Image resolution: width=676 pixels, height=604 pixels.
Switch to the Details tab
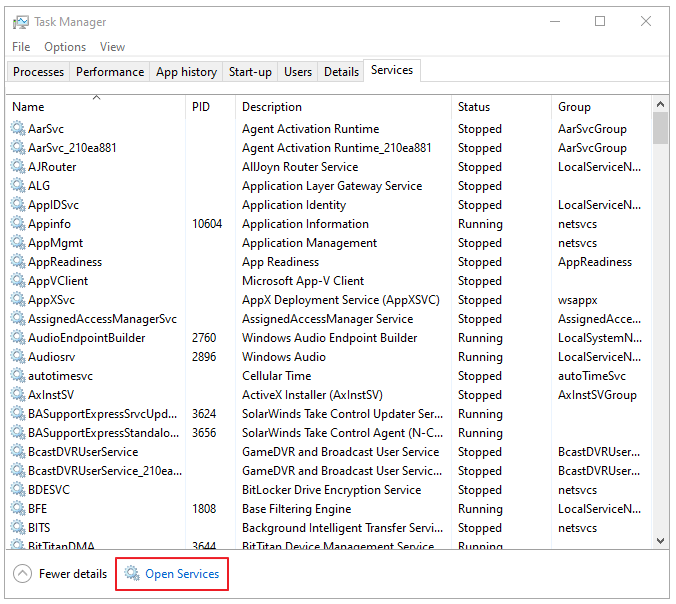click(341, 72)
